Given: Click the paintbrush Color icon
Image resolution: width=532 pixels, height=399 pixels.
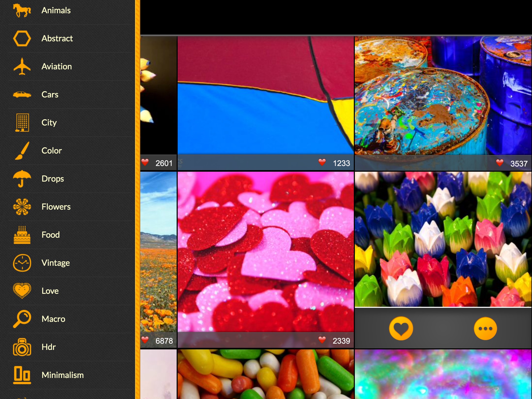Looking at the screenshot, I should [22, 151].
